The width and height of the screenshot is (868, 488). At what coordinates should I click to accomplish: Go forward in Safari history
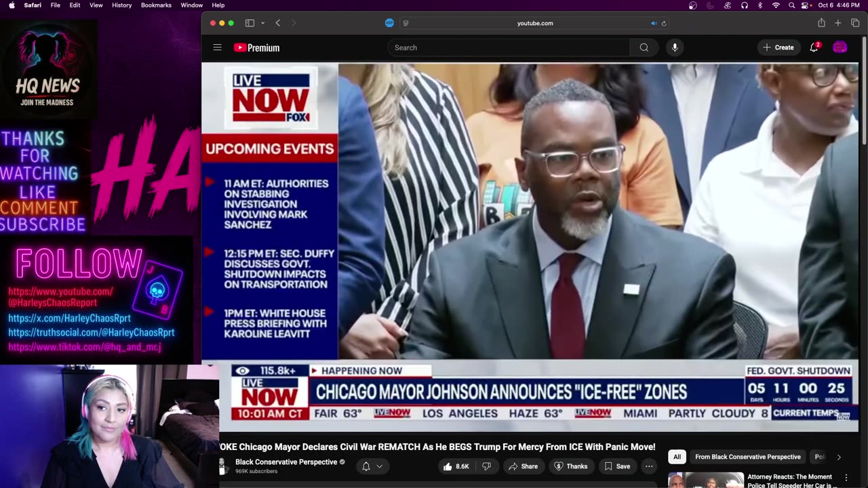tap(294, 23)
